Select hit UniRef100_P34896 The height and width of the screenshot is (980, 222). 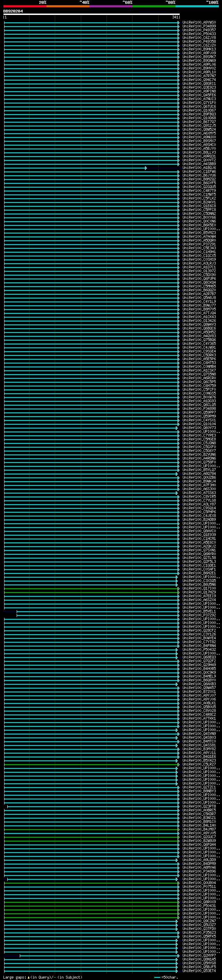[x=199, y=871]
